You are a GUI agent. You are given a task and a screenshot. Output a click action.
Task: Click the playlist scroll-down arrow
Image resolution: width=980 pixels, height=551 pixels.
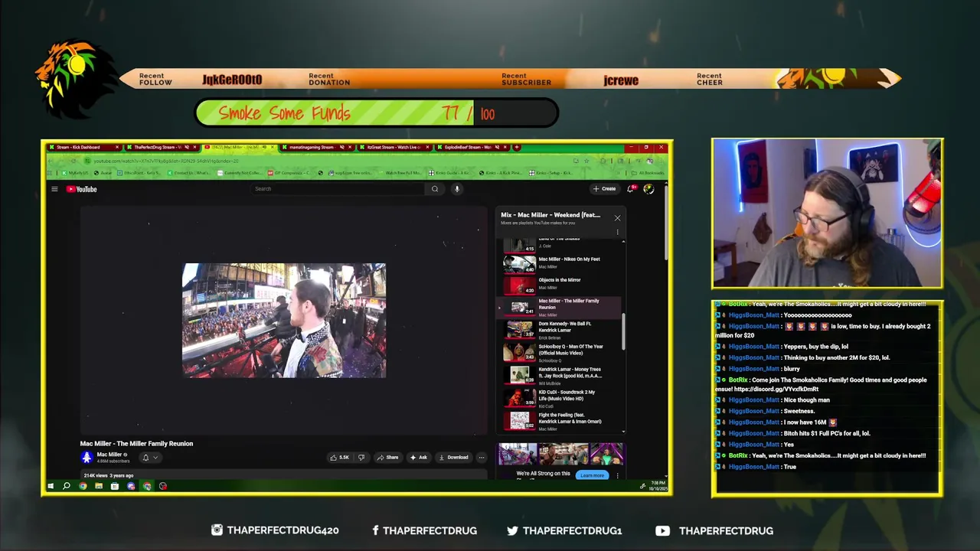(x=623, y=431)
